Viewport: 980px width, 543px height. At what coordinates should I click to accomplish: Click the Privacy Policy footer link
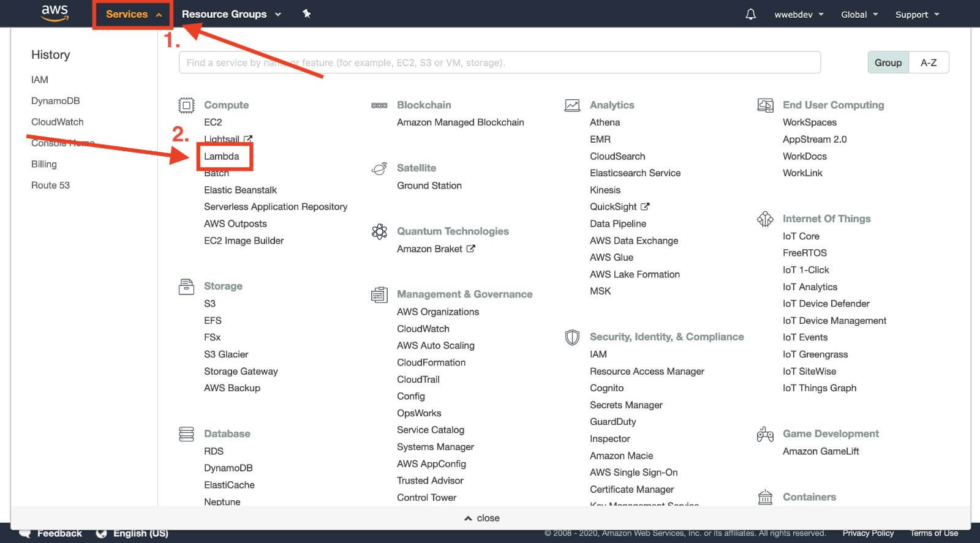(868, 533)
